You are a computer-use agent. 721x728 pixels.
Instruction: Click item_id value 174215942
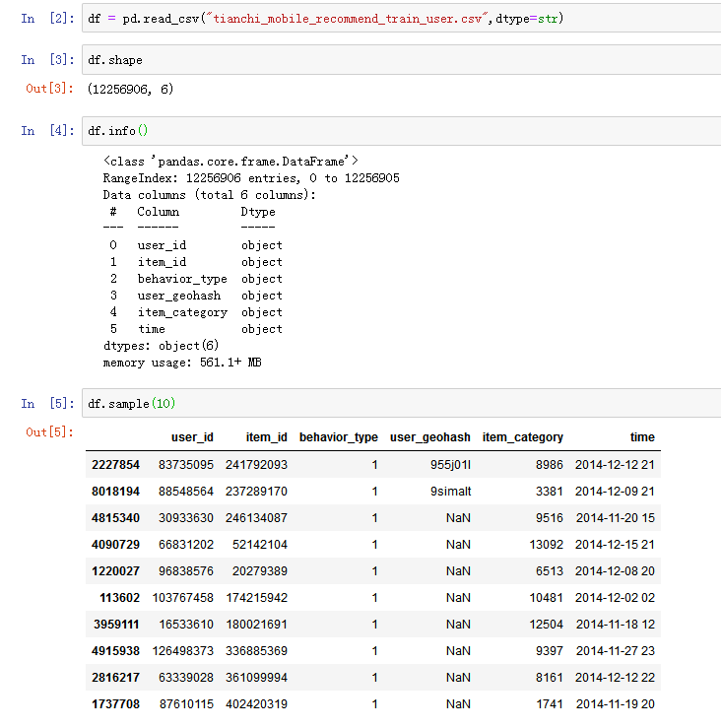pyautogui.click(x=256, y=598)
